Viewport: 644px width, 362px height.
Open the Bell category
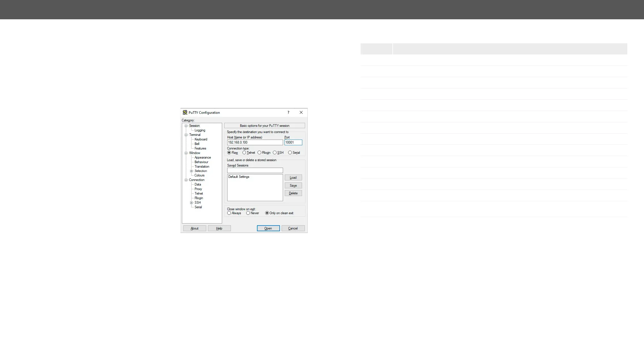pyautogui.click(x=197, y=144)
